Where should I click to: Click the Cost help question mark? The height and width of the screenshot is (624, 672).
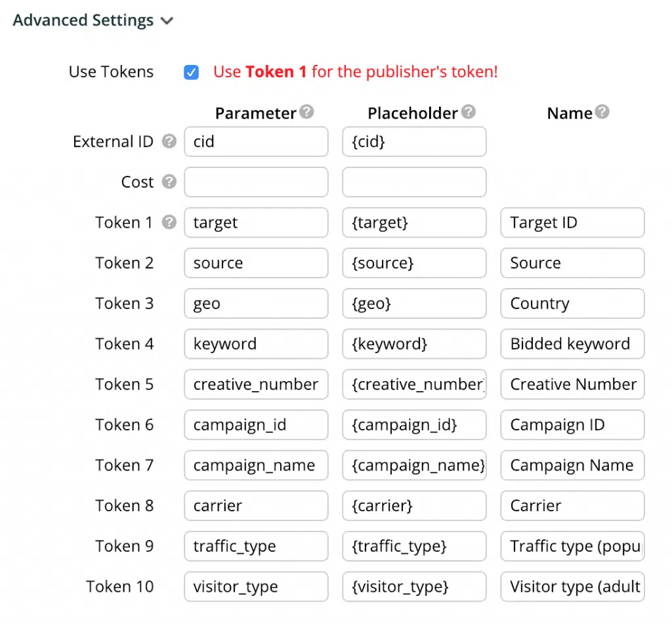(x=169, y=182)
